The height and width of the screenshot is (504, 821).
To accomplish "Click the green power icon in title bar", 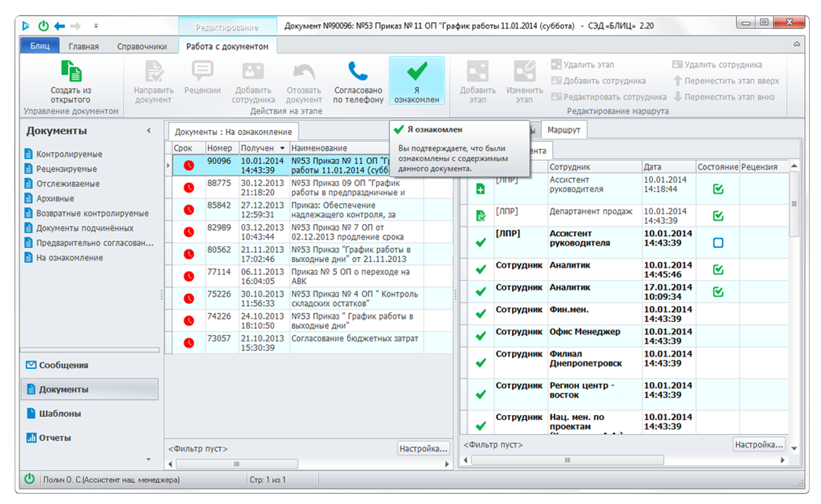I will click(43, 26).
